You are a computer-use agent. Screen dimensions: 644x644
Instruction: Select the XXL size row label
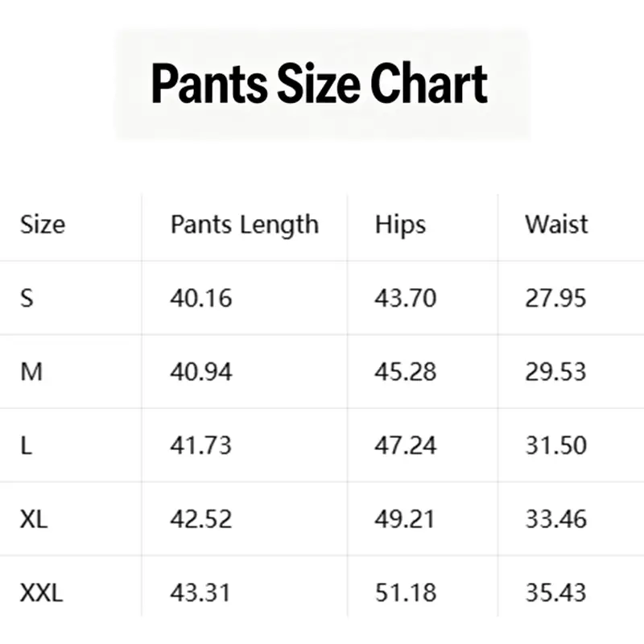[x=42, y=593]
